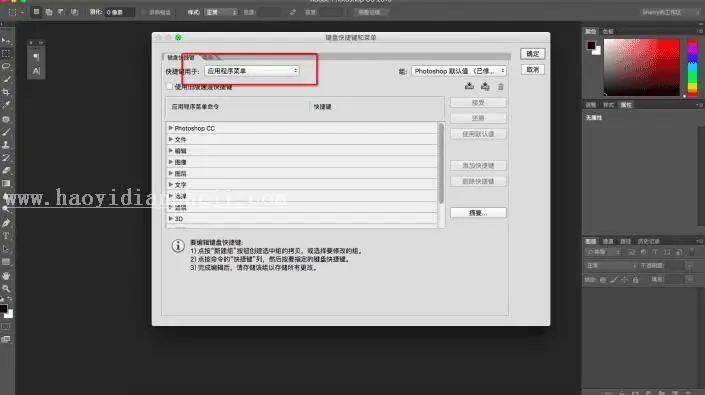Toggle layer filtering switch on or off
The image size is (705, 395).
(692, 252)
